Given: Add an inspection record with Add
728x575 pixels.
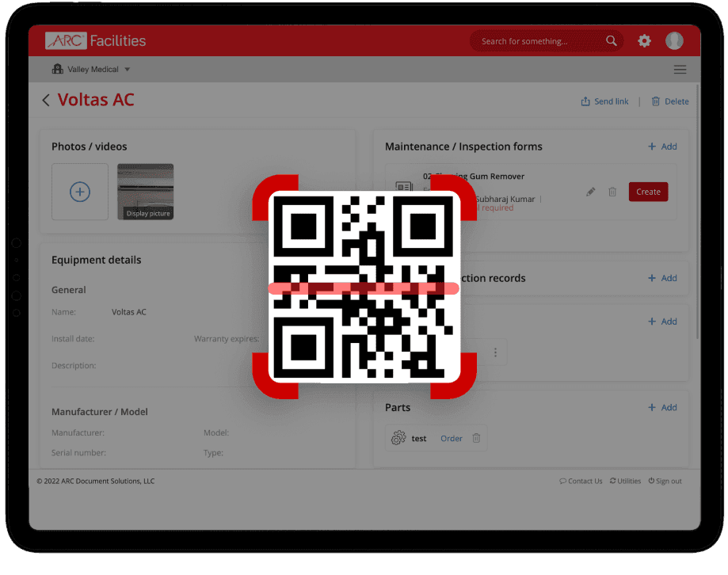Looking at the screenshot, I should (x=661, y=278).
